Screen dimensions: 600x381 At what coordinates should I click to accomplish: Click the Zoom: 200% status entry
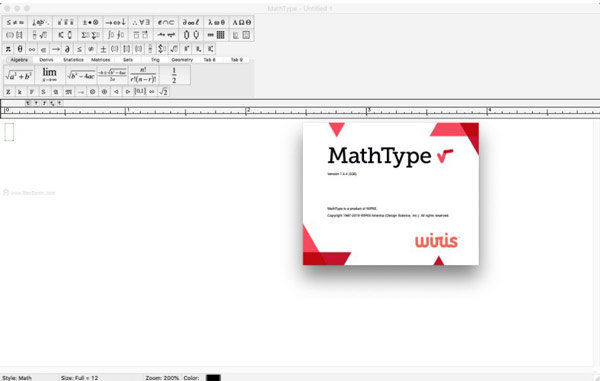pyautogui.click(x=162, y=378)
